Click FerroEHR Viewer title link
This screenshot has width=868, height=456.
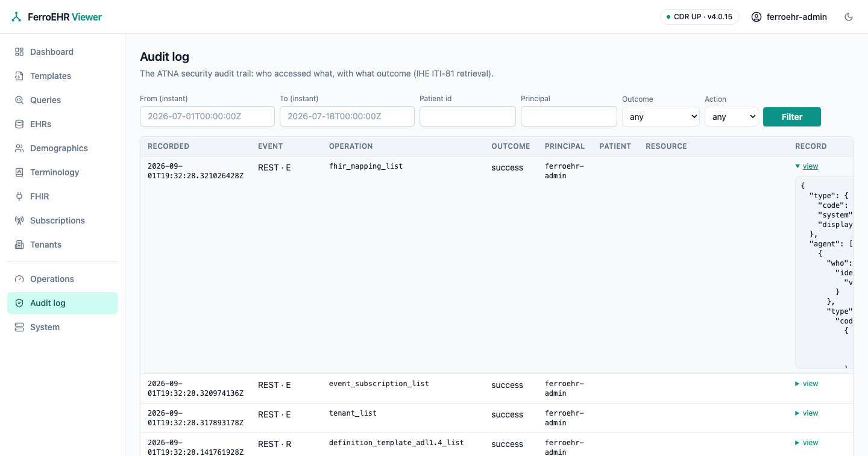coord(64,17)
